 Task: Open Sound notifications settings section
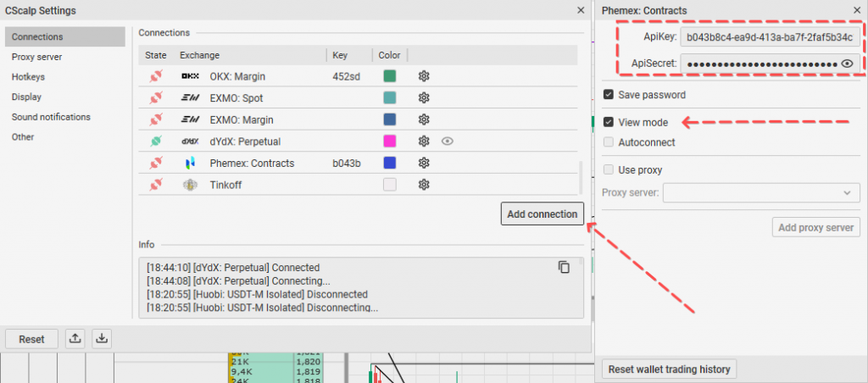(51, 117)
